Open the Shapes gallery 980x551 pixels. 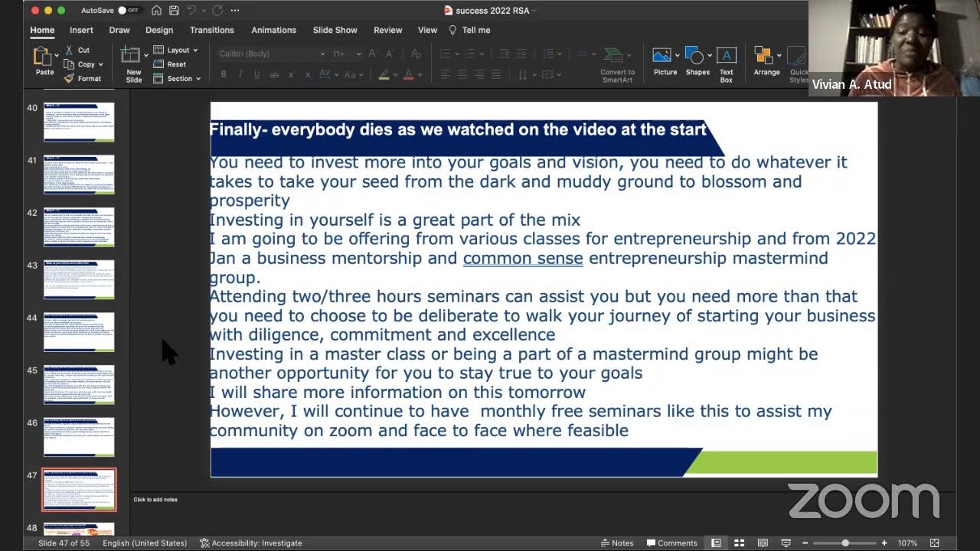point(697,57)
